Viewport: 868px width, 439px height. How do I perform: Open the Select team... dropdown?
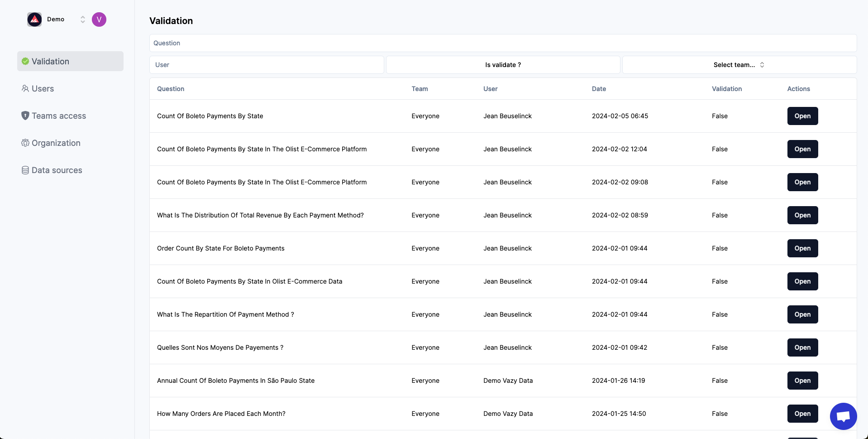[739, 65]
